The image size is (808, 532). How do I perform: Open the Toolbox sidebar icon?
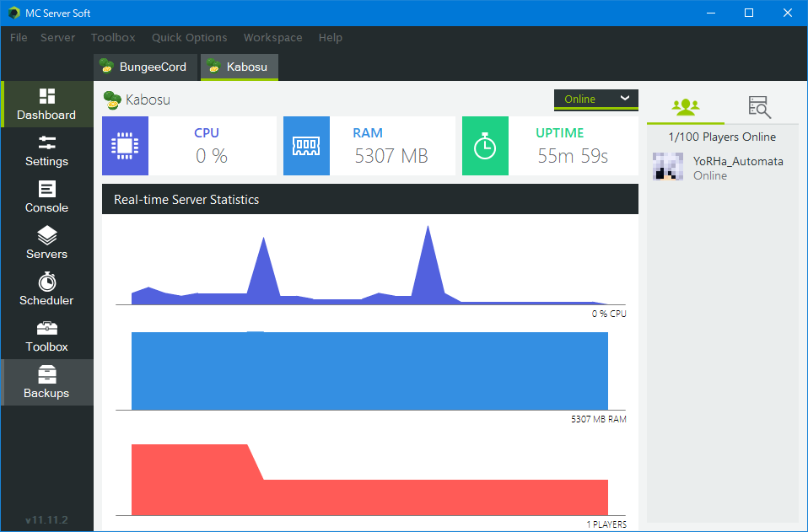point(47,328)
